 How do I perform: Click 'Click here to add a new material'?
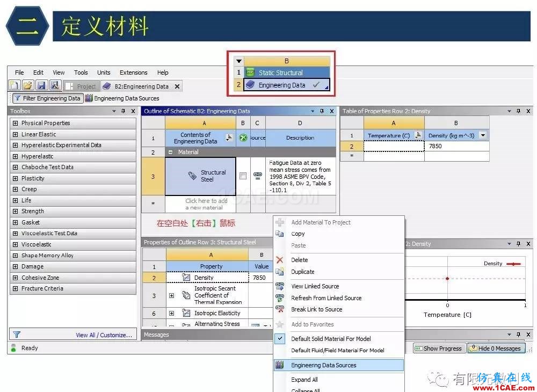coord(201,204)
